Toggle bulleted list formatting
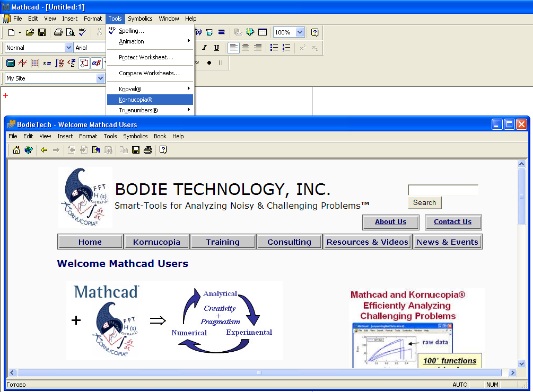Image resolution: width=533 pixels, height=392 pixels. pyautogui.click(x=274, y=48)
